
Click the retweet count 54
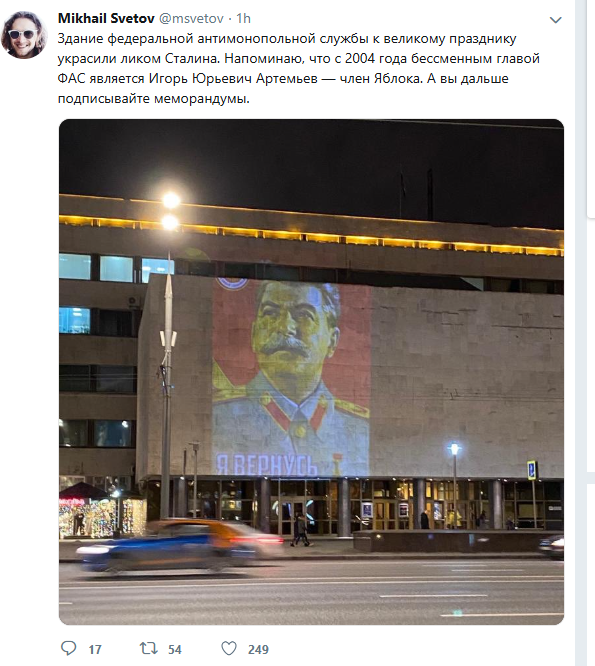click(x=175, y=649)
